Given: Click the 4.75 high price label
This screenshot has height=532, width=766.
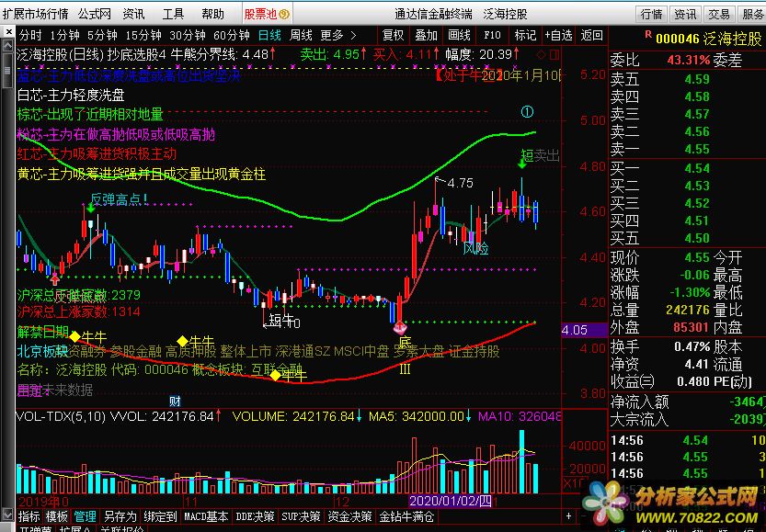Looking at the screenshot, I should click(x=460, y=183).
